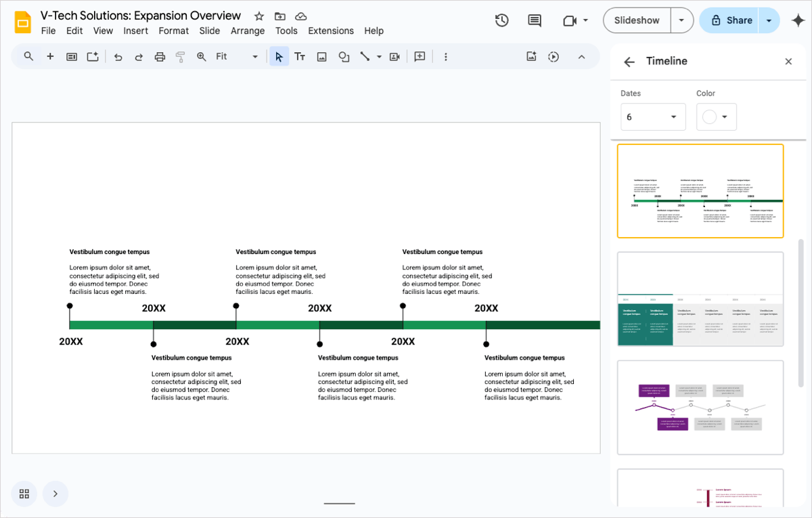Star the presentation
Image resolution: width=812 pixels, height=518 pixels.
[x=259, y=16]
